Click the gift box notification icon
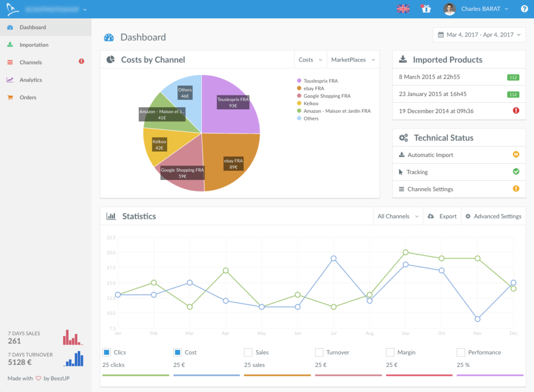Viewport: 534px width, 392px height. pyautogui.click(x=426, y=9)
